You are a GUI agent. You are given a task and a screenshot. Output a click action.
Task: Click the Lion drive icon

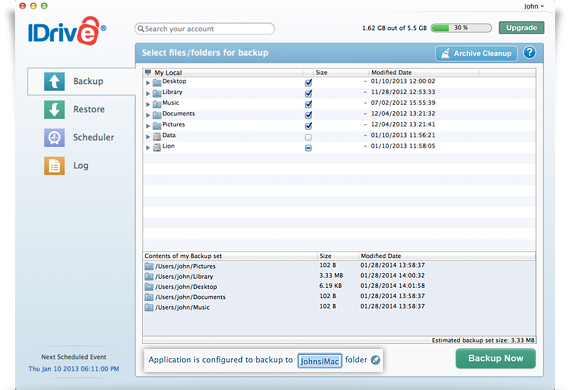[x=157, y=148]
